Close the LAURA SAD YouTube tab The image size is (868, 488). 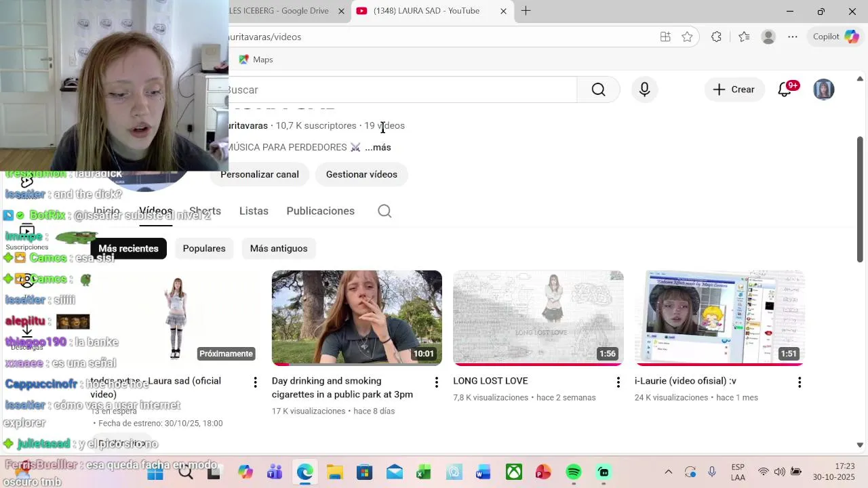pyautogui.click(x=503, y=11)
